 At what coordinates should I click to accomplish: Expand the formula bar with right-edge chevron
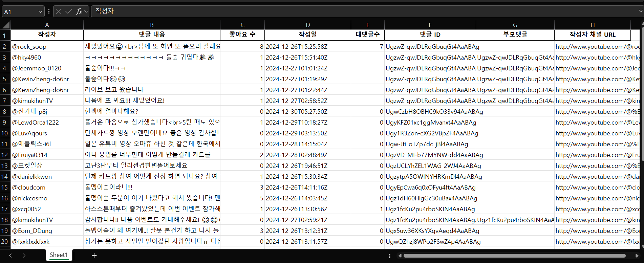tap(640, 11)
